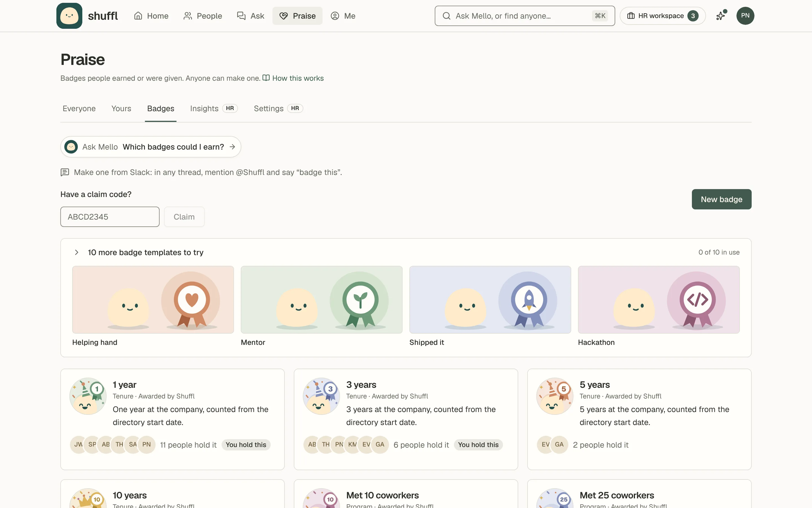Open the HR workspace button

[x=662, y=16]
